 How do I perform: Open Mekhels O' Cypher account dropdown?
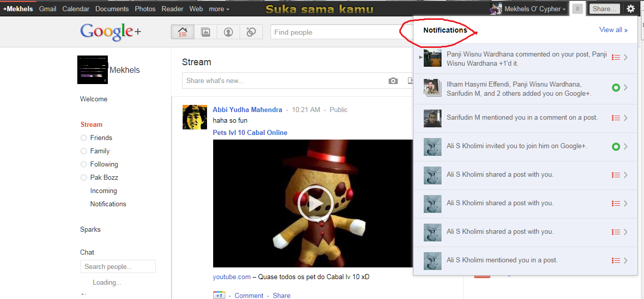[x=535, y=9]
